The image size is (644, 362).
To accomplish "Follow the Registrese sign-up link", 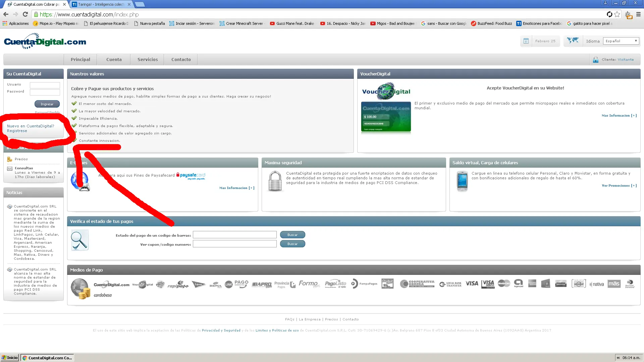I will (17, 131).
